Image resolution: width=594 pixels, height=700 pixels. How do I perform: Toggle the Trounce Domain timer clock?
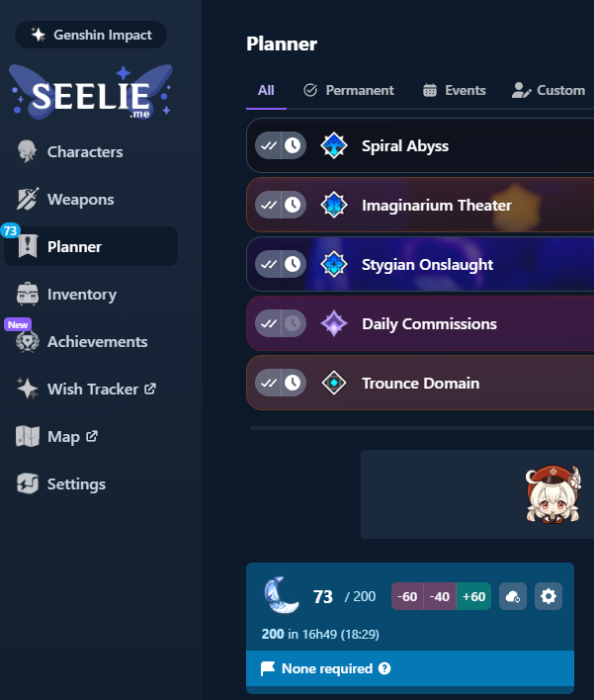pyautogui.click(x=294, y=383)
